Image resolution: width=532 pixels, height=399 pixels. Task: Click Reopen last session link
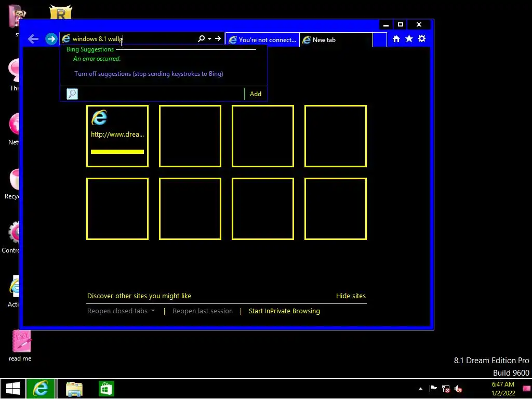click(203, 311)
